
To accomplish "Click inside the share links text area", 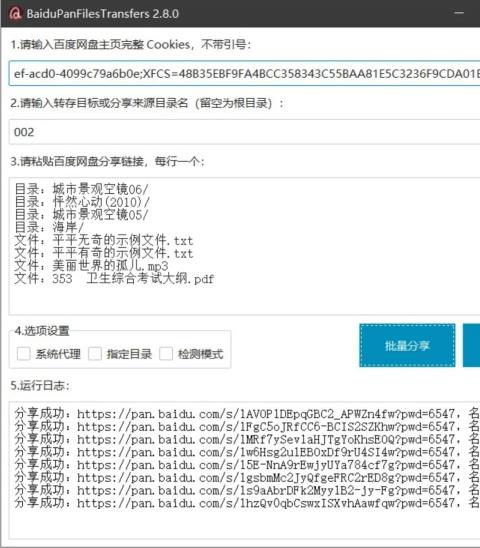I will [244, 246].
